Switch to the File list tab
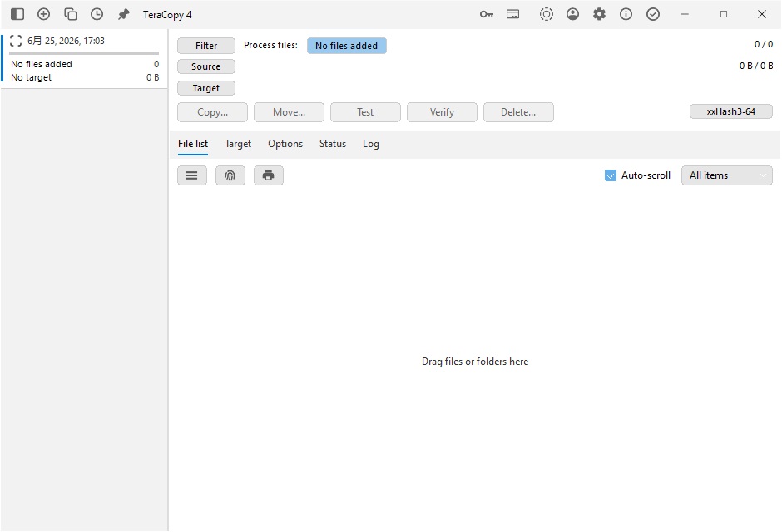The height and width of the screenshot is (532, 782). (x=193, y=144)
